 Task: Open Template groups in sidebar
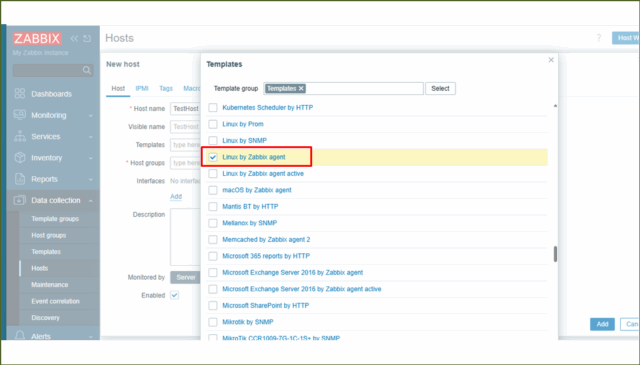coord(55,219)
